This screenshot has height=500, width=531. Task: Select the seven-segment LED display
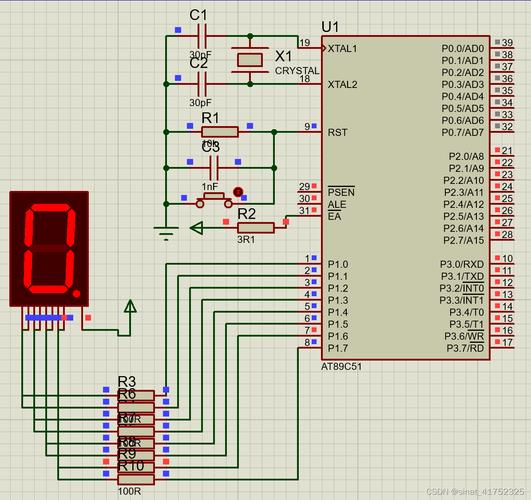pos(49,249)
